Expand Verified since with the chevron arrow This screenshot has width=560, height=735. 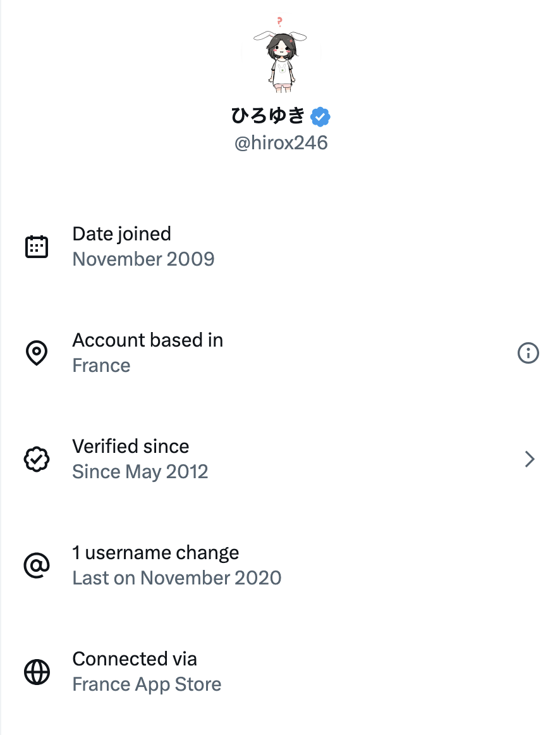point(530,459)
